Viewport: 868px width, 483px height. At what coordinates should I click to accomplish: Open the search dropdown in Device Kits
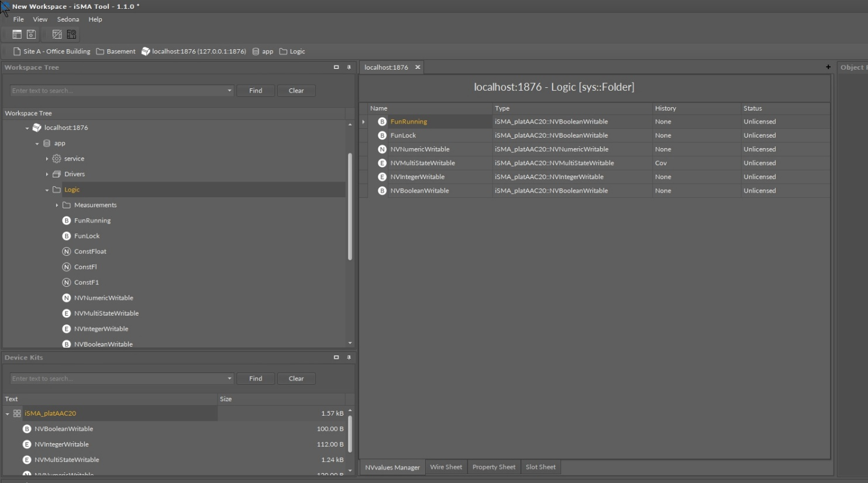coord(229,378)
